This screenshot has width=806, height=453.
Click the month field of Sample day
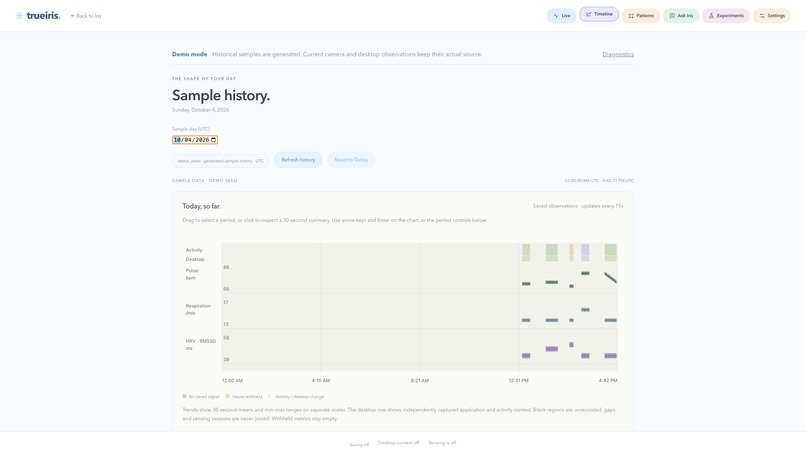177,140
